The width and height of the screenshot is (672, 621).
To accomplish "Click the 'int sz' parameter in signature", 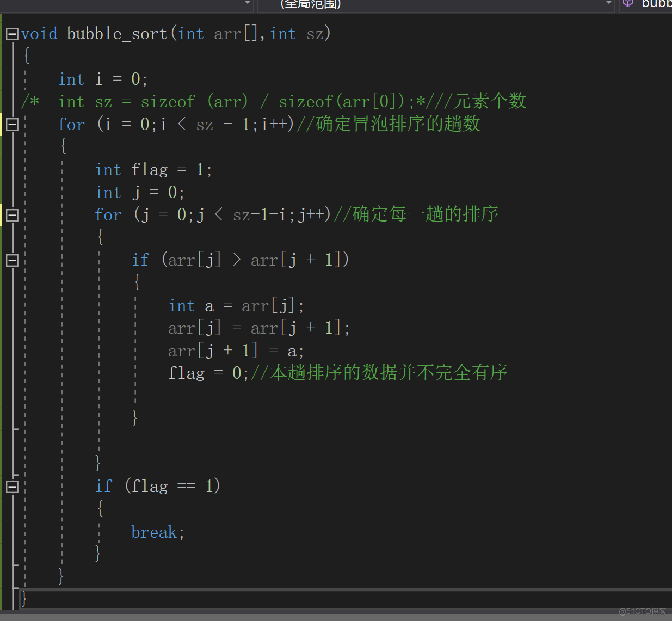I will [297, 34].
